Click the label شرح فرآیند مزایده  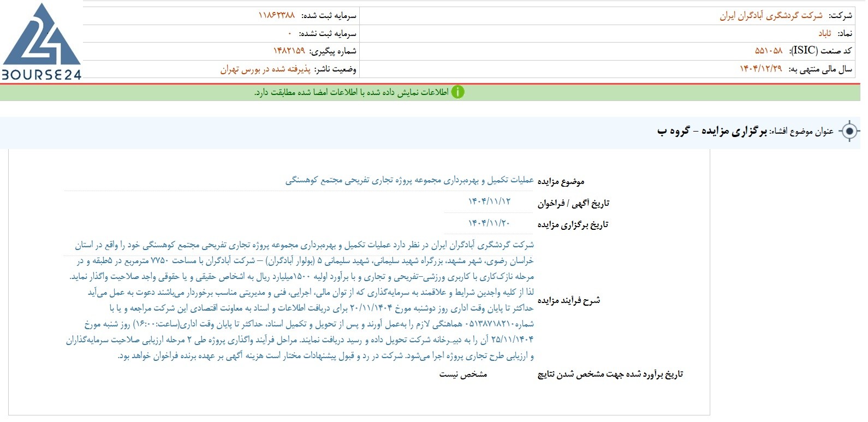(568, 300)
